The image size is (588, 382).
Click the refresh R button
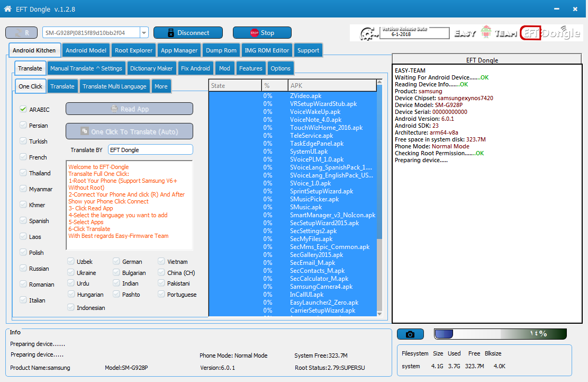point(21,33)
